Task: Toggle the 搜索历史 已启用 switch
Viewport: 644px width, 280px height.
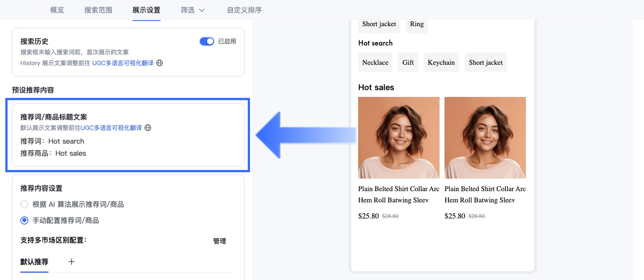Action: click(x=207, y=41)
